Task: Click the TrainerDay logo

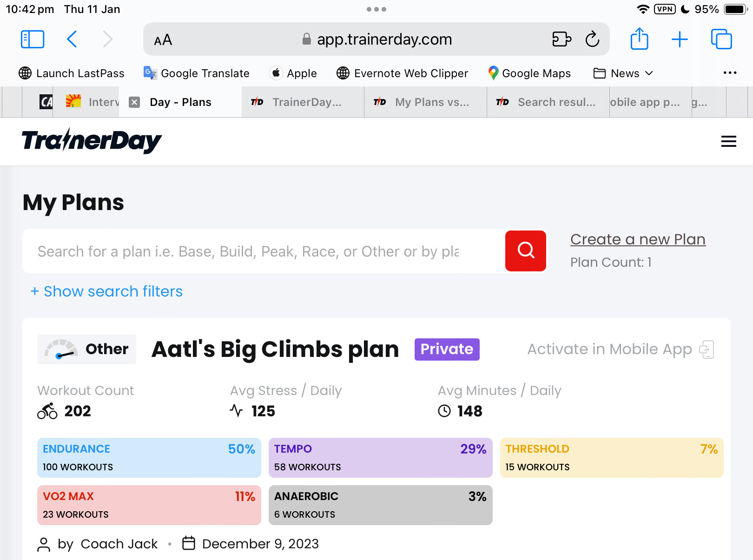Action: point(92,141)
